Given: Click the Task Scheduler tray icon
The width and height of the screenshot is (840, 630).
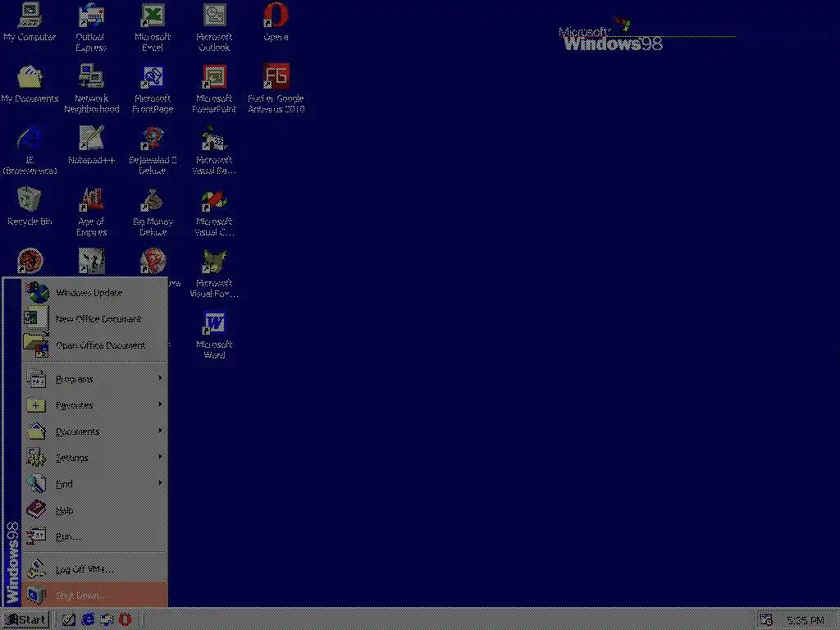Looking at the screenshot, I should click(766, 620).
